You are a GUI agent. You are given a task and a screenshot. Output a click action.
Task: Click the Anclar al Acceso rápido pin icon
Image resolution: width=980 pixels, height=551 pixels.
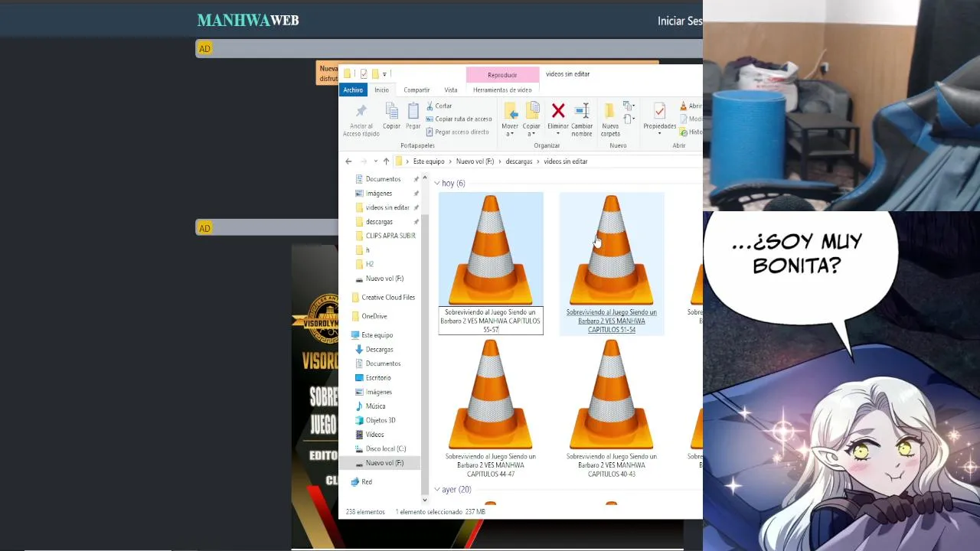361,112
